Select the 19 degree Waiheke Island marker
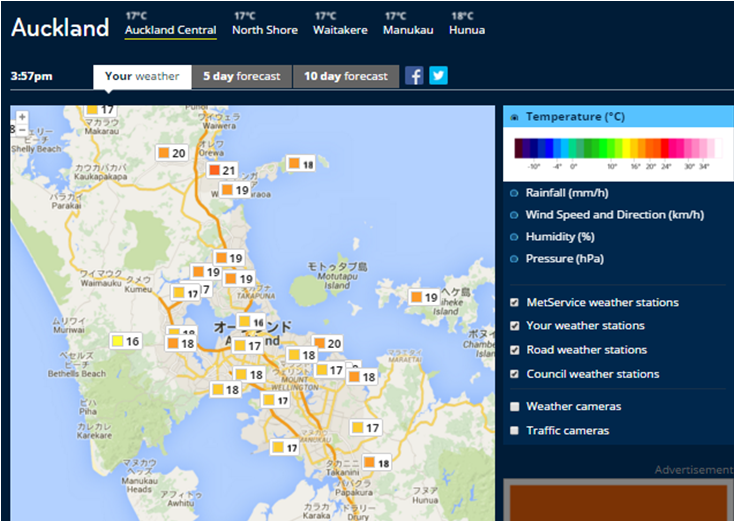 424,297
